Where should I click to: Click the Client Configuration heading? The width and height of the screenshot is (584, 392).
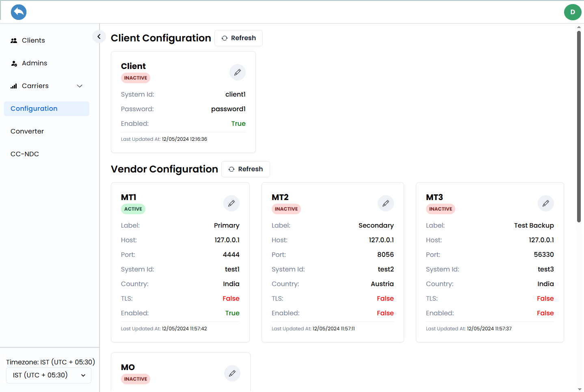161,38
